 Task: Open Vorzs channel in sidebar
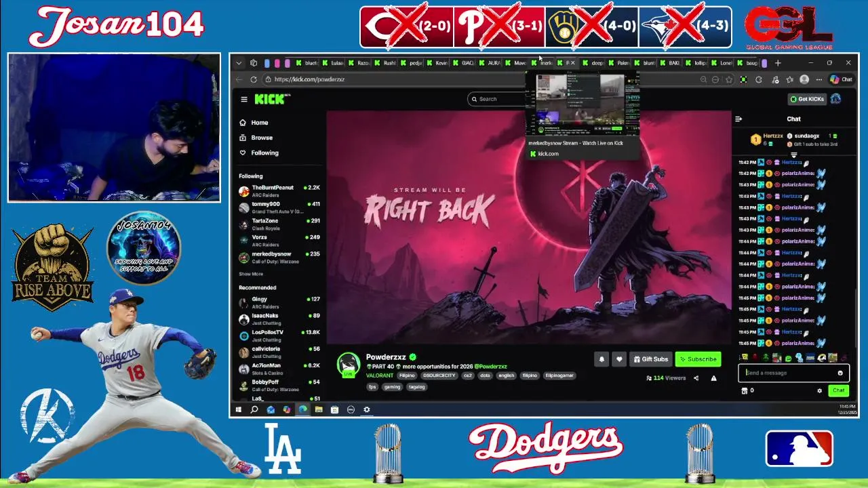[x=279, y=240]
